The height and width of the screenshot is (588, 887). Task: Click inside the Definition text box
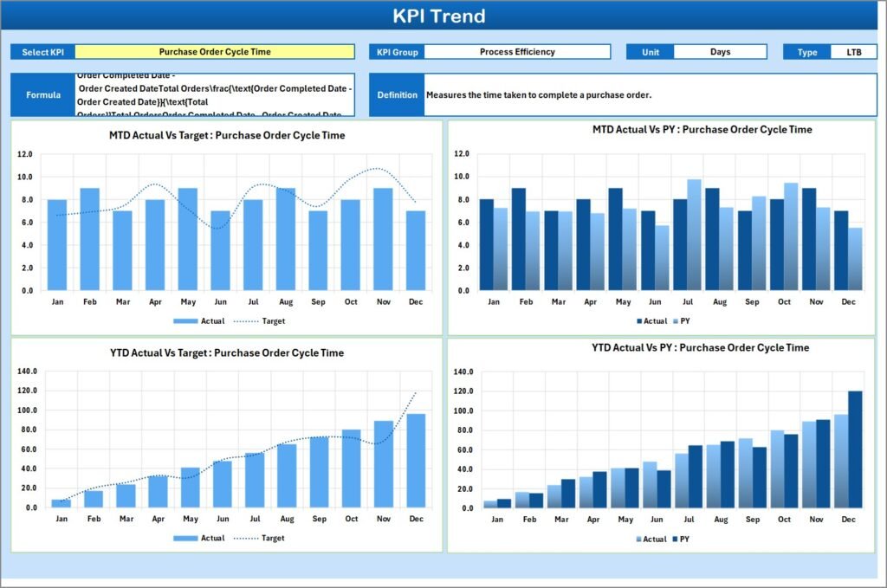pyautogui.click(x=650, y=94)
